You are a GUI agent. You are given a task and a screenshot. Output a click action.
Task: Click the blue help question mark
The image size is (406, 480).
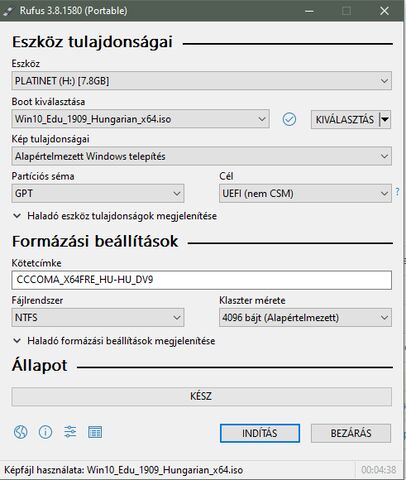point(397,192)
